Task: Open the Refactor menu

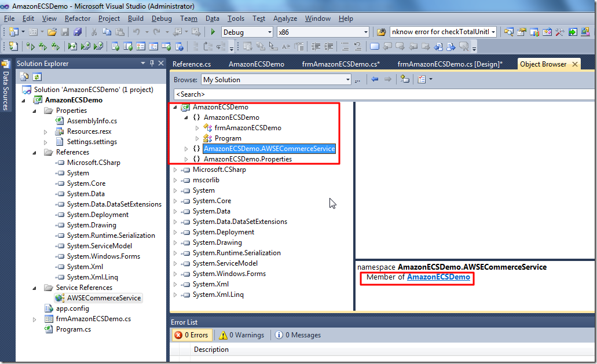Action: click(x=77, y=19)
